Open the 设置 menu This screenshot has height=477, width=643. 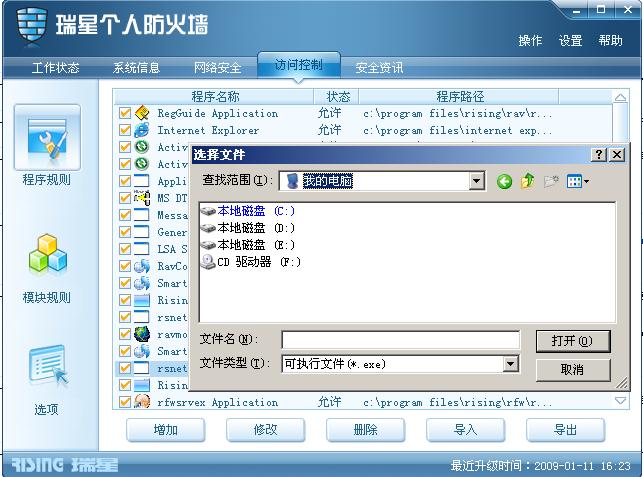click(x=570, y=41)
